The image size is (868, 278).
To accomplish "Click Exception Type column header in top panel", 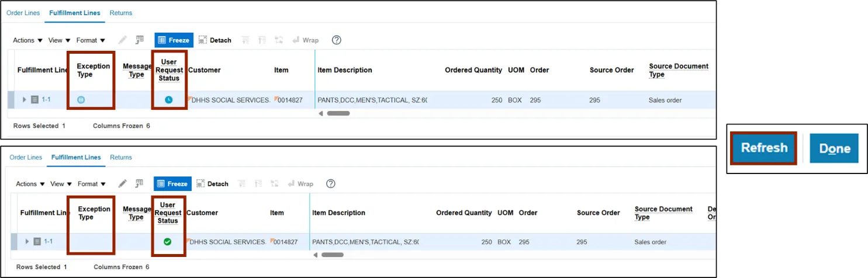I will coord(94,70).
